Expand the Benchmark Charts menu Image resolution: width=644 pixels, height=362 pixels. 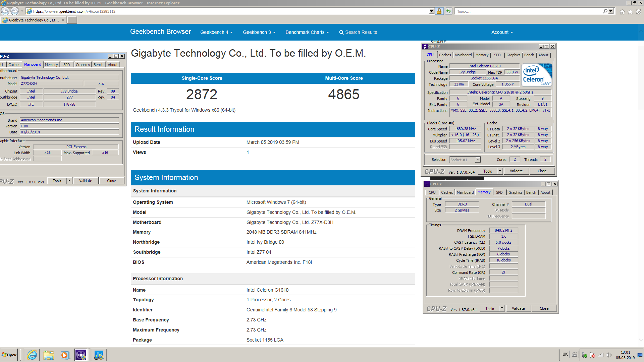307,32
